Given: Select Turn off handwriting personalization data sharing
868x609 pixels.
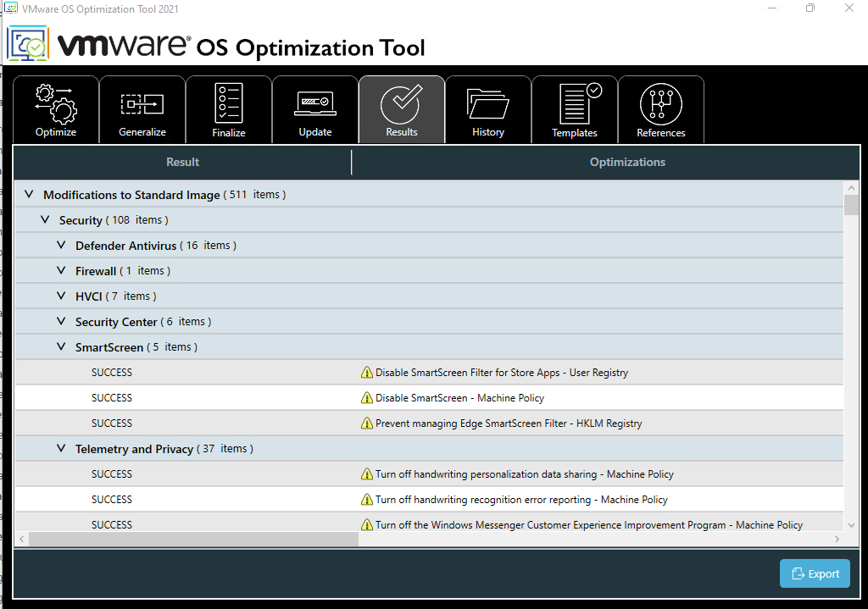Looking at the screenshot, I should point(524,474).
